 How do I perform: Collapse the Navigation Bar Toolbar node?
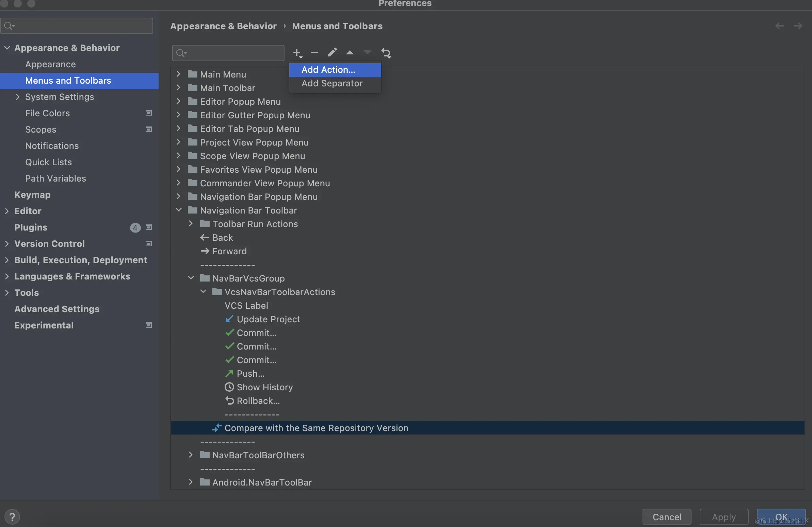tap(178, 210)
